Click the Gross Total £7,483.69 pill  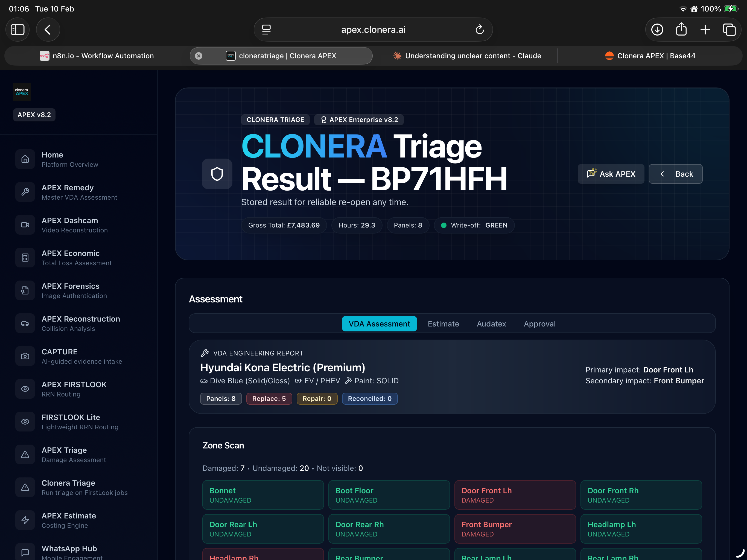pos(284,225)
